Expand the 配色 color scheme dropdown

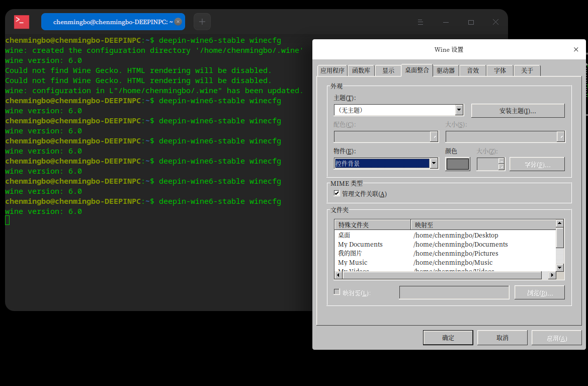tap(434, 137)
